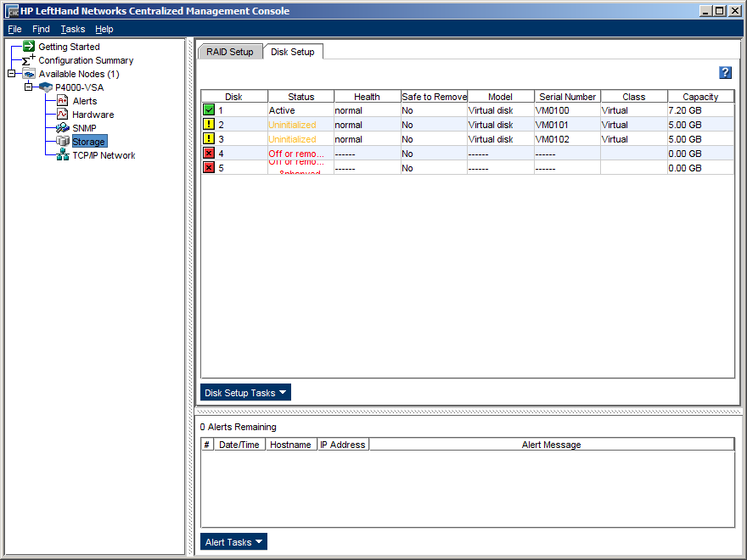Click the Alert Message column header
The image size is (747, 560).
(x=551, y=445)
